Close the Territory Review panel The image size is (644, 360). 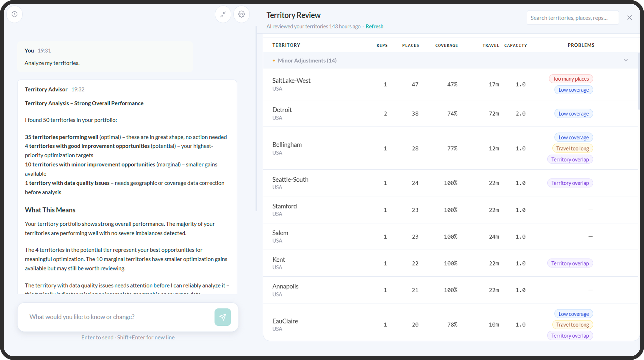click(630, 17)
